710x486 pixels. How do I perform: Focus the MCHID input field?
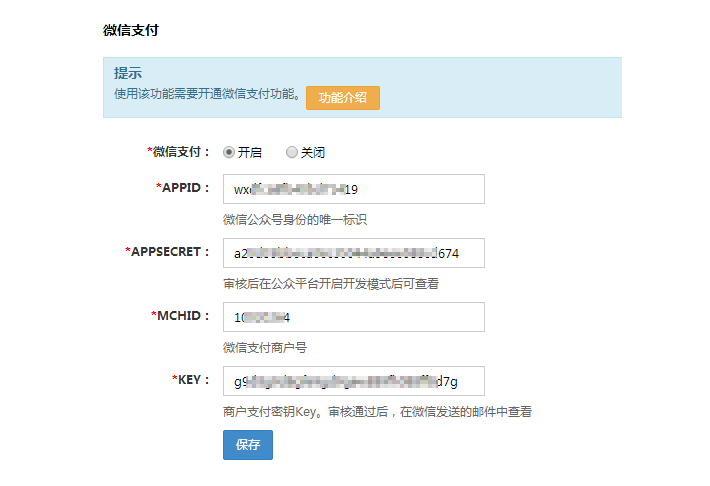[x=354, y=317]
